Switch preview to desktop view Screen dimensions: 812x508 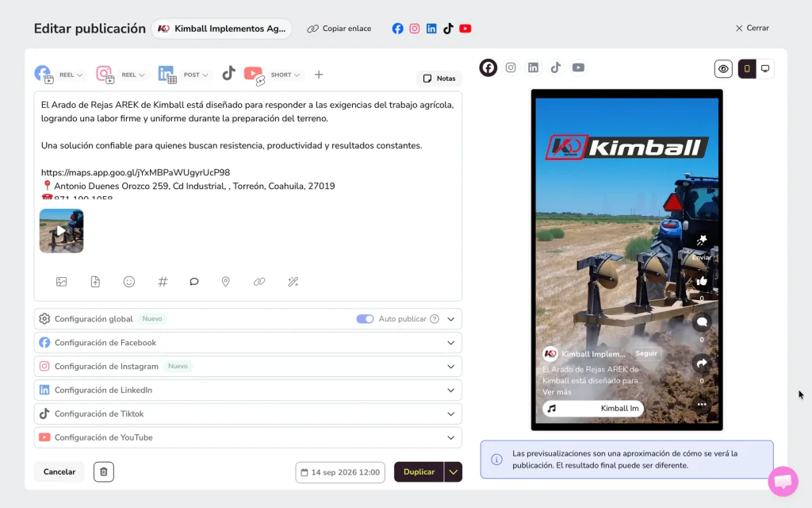point(765,68)
